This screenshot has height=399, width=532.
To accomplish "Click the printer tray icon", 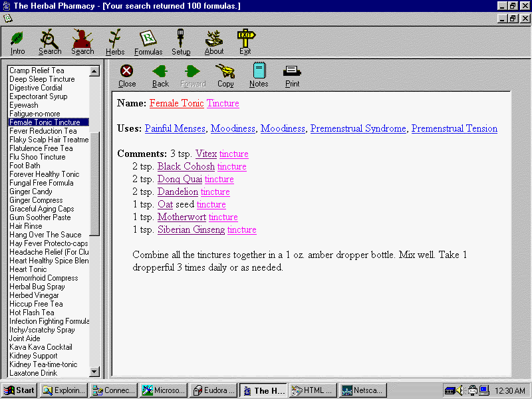I will tap(472, 390).
